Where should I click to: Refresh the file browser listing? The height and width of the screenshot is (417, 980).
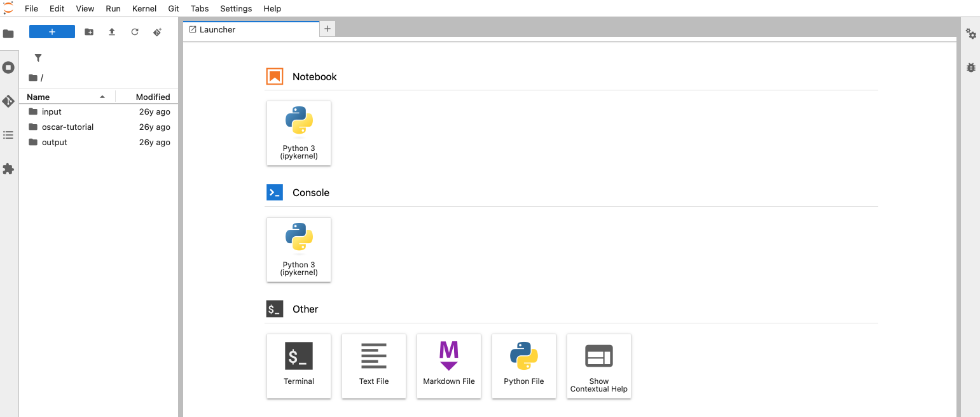(134, 31)
